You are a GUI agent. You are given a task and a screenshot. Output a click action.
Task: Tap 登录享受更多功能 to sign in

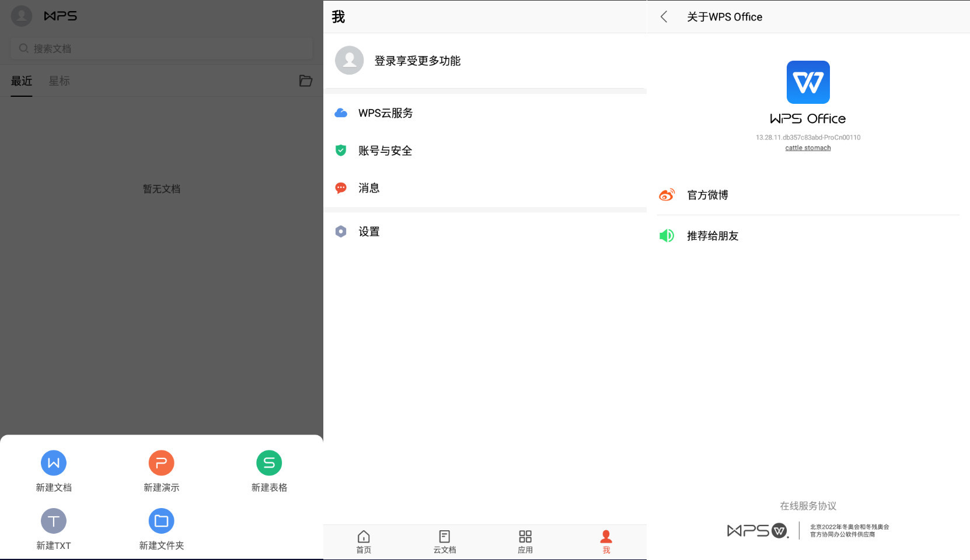coord(417,61)
